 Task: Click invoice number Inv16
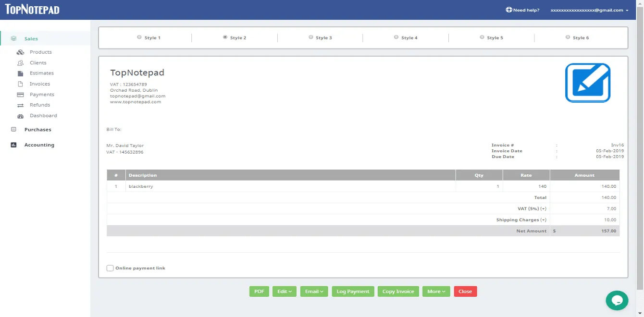pos(617,145)
